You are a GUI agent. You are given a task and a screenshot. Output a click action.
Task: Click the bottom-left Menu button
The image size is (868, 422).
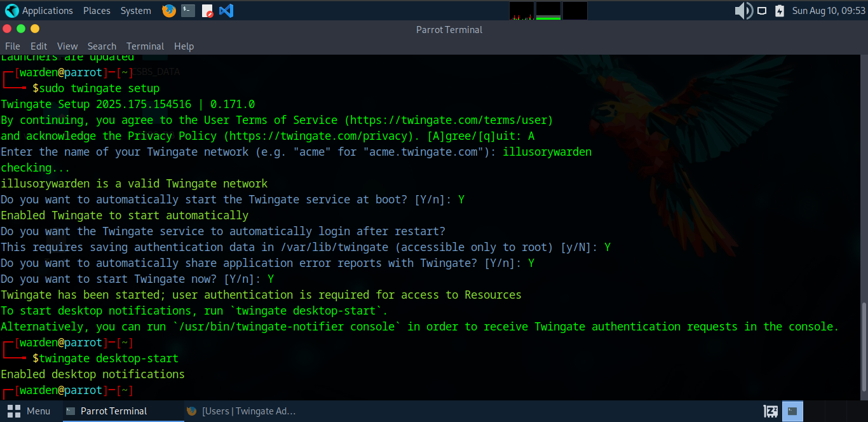point(29,411)
